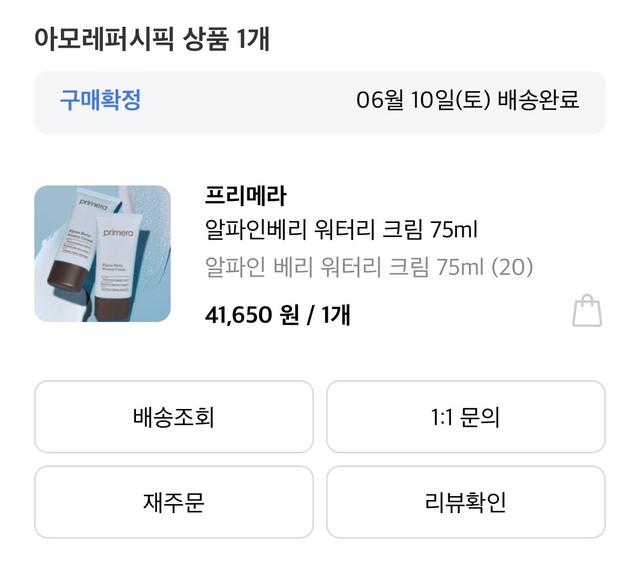
Task: Select the blue 구매확정 status label
Action: [100, 100]
